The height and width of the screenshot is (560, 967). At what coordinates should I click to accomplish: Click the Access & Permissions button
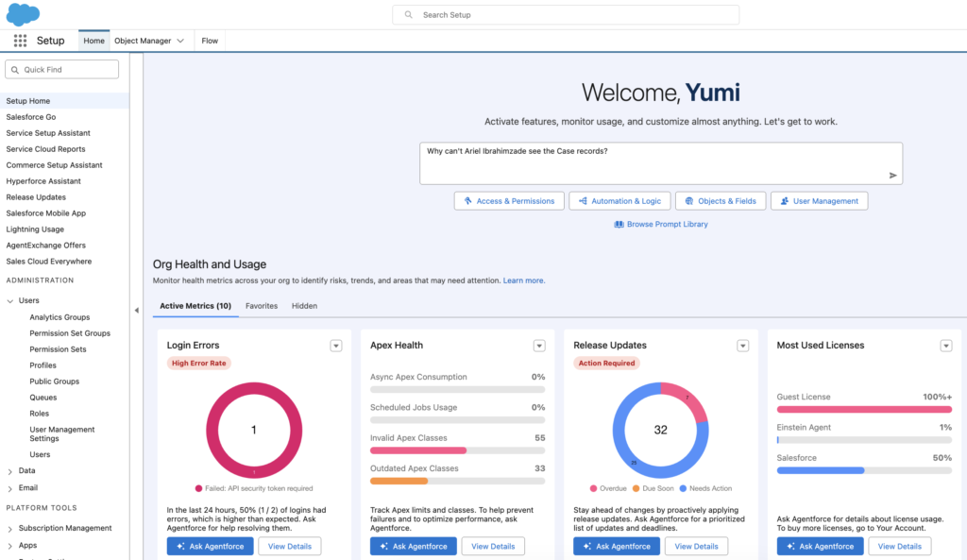(509, 201)
